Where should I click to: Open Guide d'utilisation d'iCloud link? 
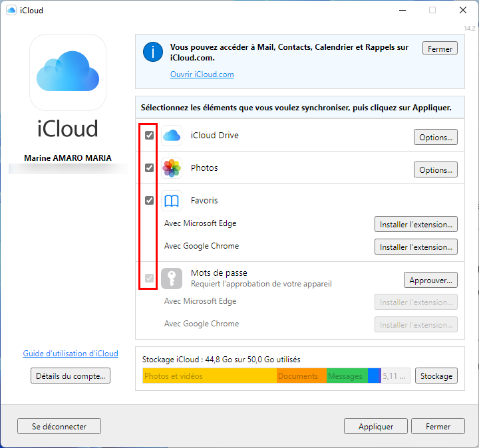pos(71,354)
